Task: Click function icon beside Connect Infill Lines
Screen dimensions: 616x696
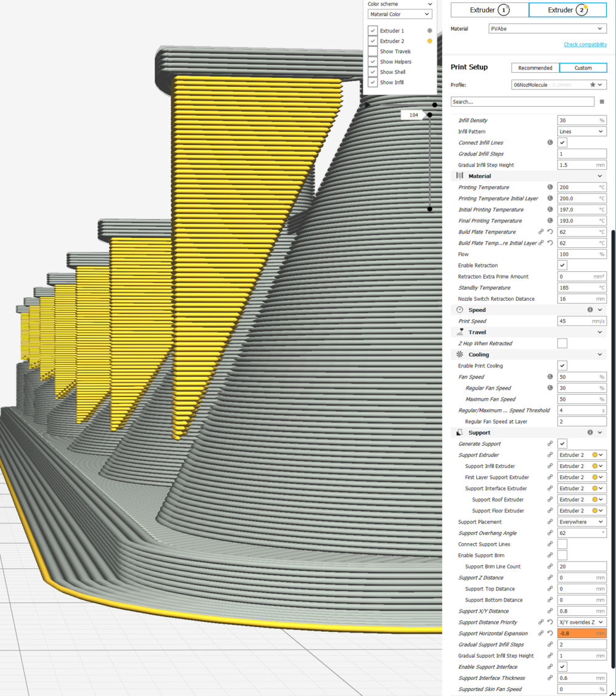Action: (550, 142)
